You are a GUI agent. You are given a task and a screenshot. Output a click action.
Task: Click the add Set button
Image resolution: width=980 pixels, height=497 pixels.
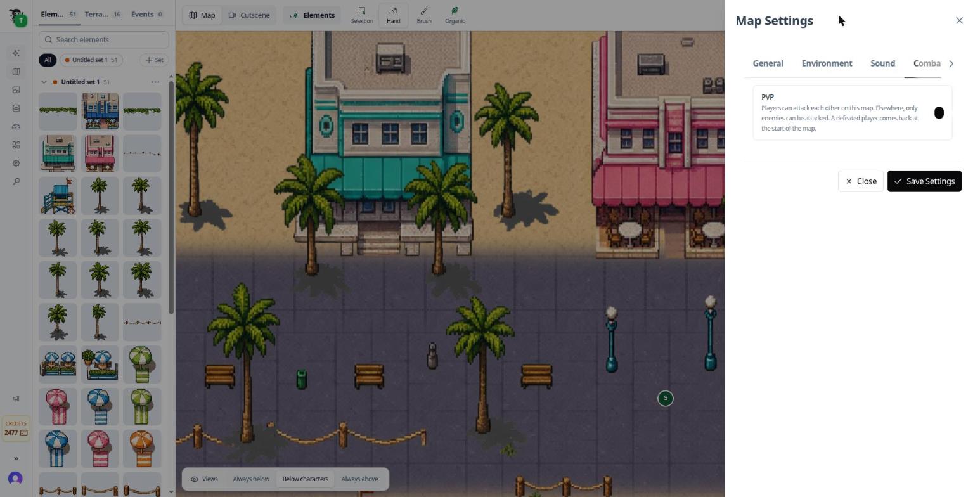coord(154,60)
